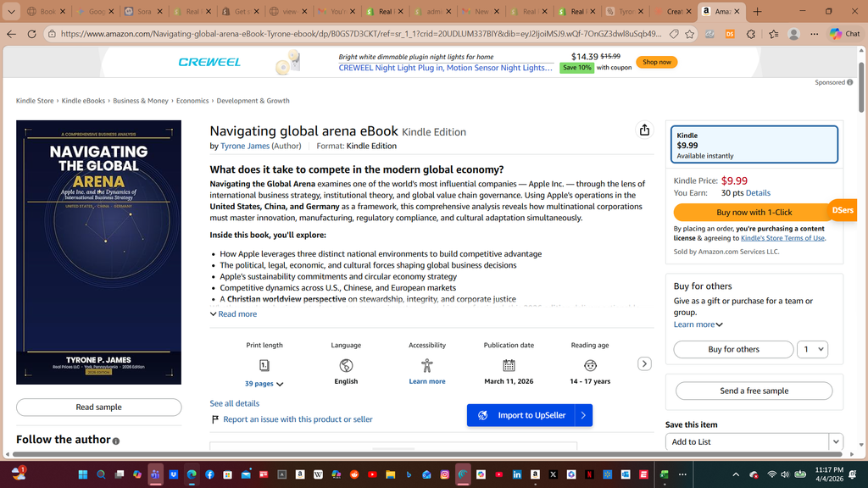868x488 pixels.
Task: Open Copilot Chat in browser toolbar
Action: [x=845, y=34]
